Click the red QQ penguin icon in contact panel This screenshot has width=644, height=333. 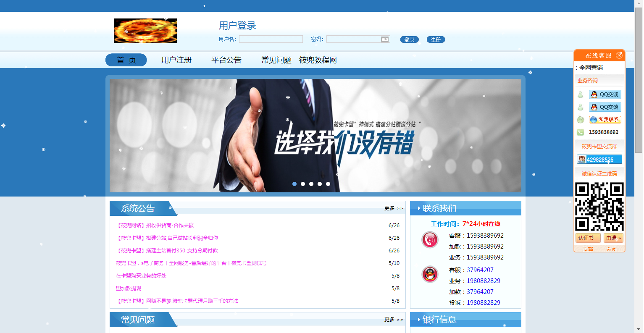pos(430,274)
